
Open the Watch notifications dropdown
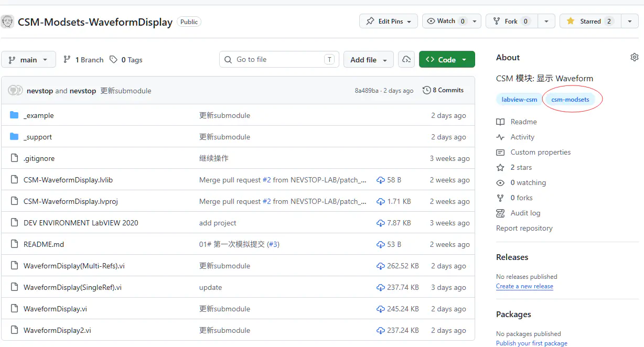click(x=452, y=21)
